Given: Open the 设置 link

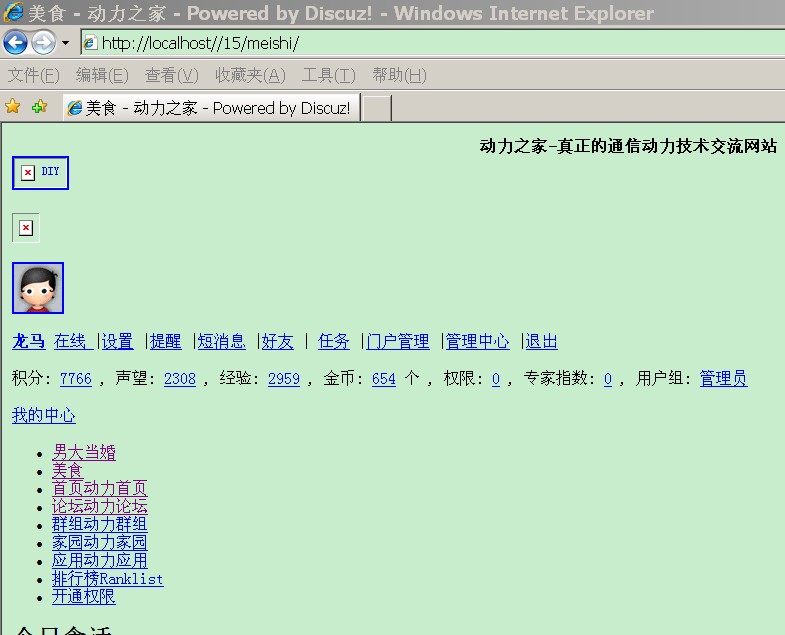Looking at the screenshot, I should [x=117, y=342].
